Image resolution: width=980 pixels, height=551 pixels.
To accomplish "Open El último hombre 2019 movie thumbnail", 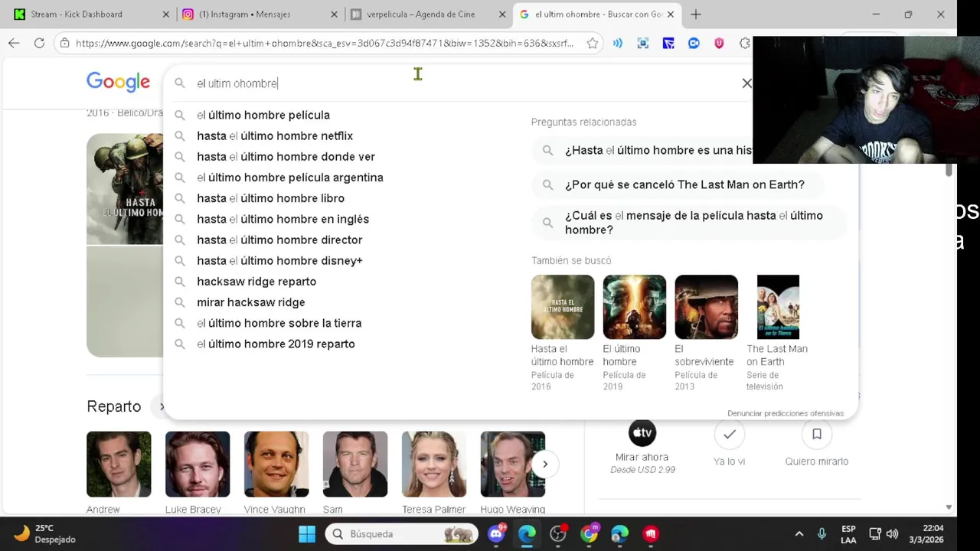I will click(x=634, y=307).
